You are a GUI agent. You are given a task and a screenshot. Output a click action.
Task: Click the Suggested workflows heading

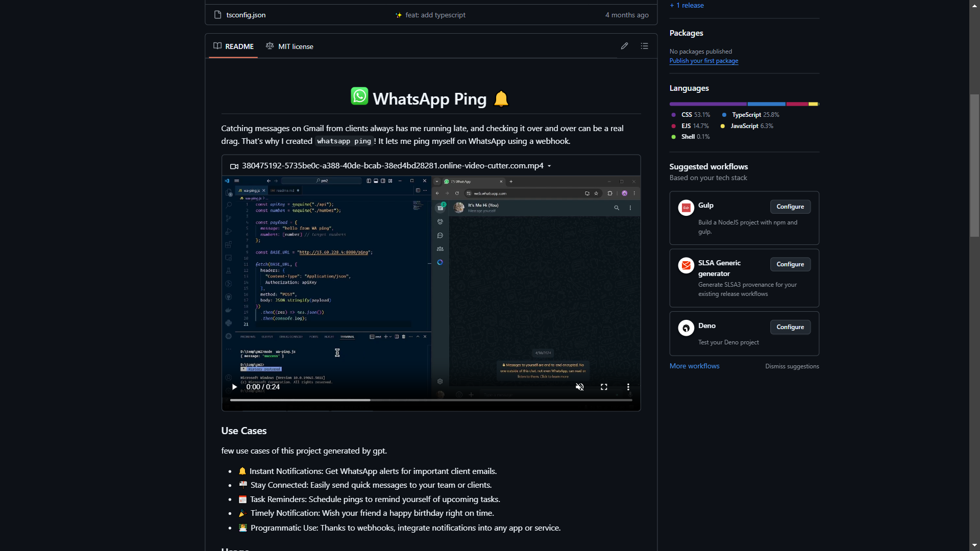tap(708, 166)
